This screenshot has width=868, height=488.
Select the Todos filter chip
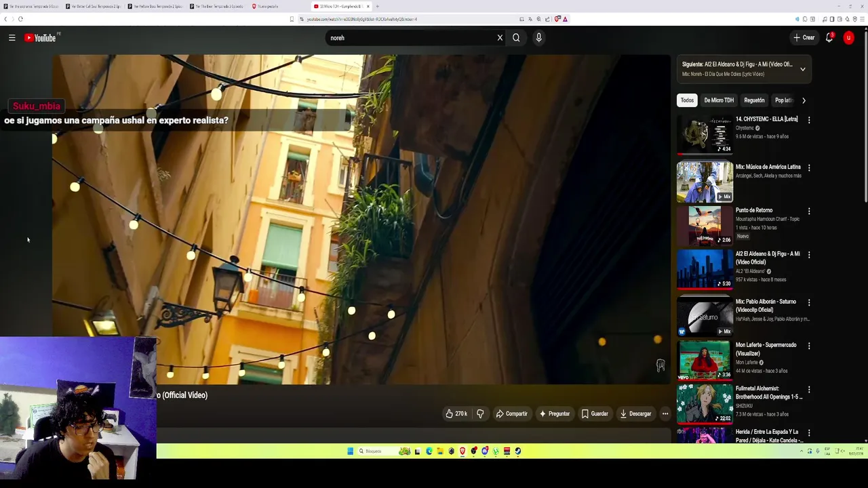tap(687, 100)
